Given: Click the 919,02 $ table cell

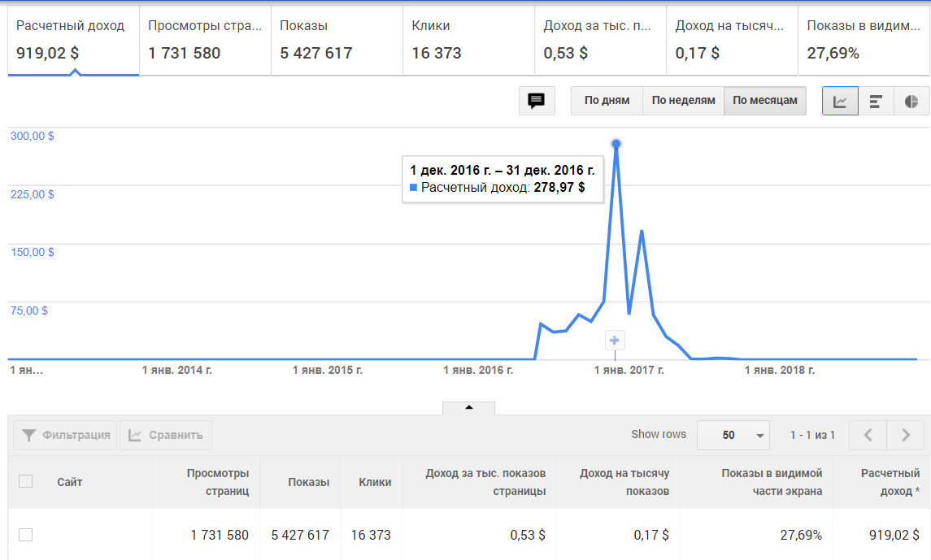Looking at the screenshot, I should click(894, 535).
